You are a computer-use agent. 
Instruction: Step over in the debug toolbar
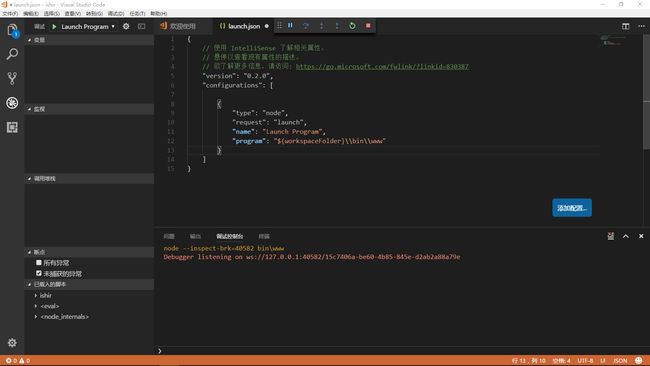pos(306,25)
